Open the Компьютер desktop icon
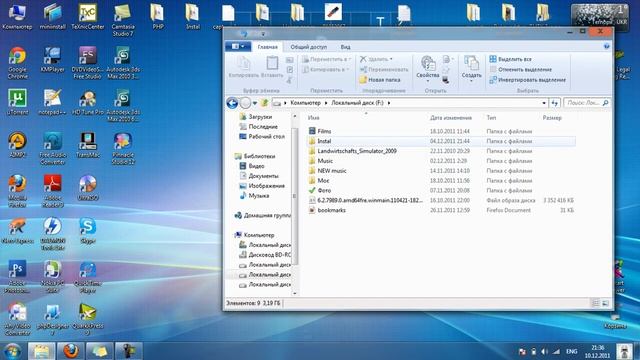 coord(17,16)
